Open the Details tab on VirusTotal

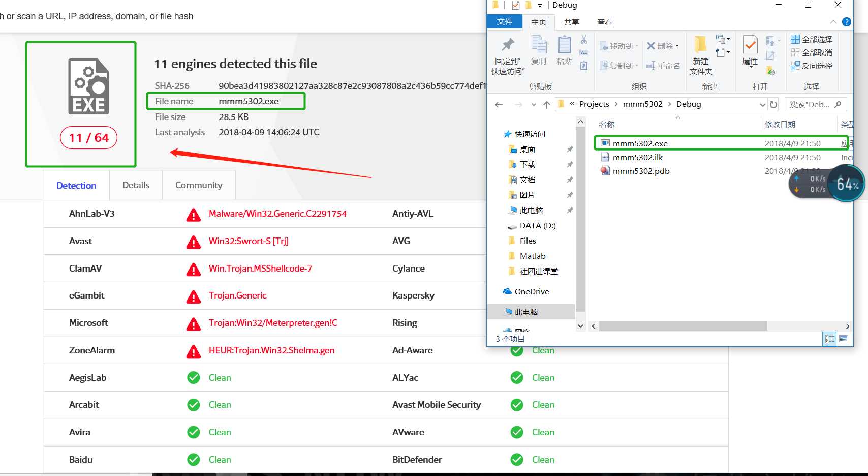point(136,185)
